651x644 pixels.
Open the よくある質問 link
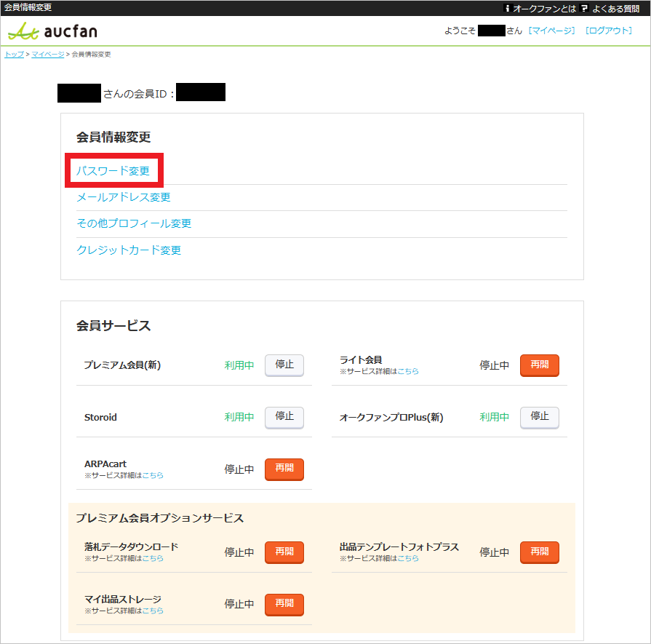(615, 8)
